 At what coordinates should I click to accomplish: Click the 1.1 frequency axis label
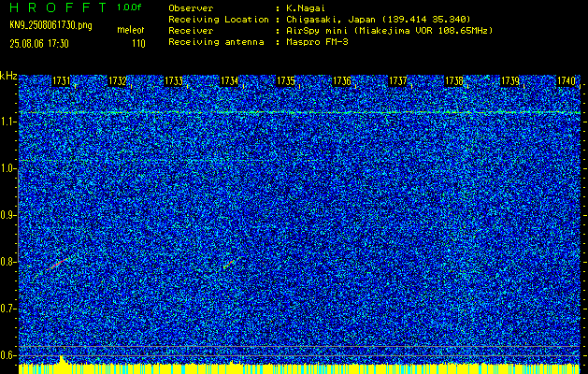(x=8, y=122)
